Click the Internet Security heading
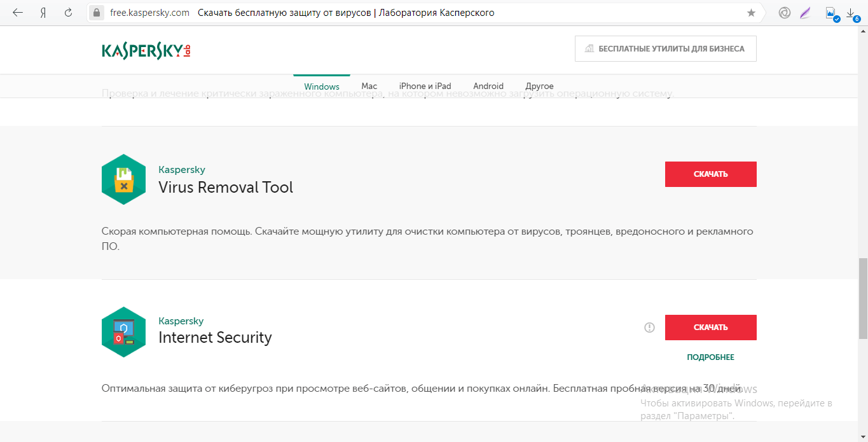 point(215,337)
